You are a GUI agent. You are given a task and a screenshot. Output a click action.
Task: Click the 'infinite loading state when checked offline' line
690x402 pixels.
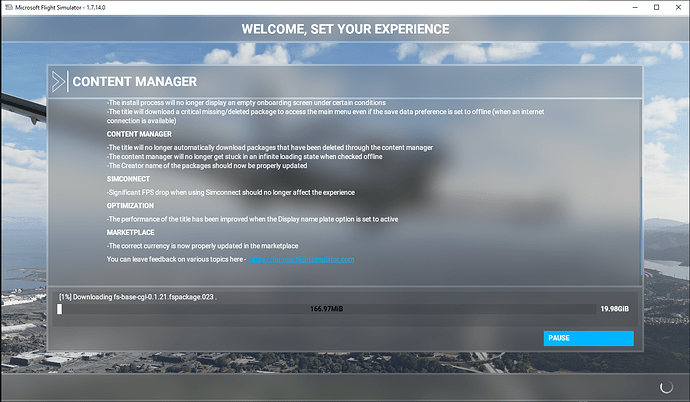pos(244,157)
